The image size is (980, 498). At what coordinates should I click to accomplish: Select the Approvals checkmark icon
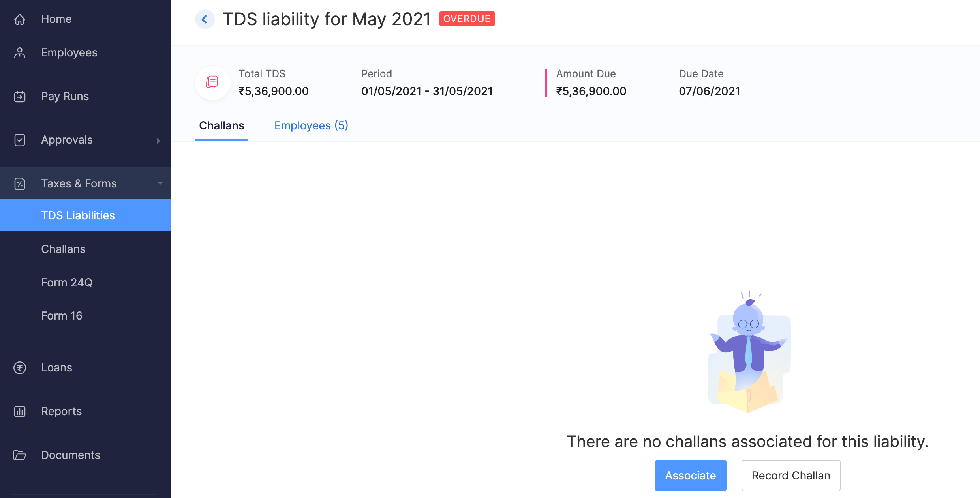point(20,140)
